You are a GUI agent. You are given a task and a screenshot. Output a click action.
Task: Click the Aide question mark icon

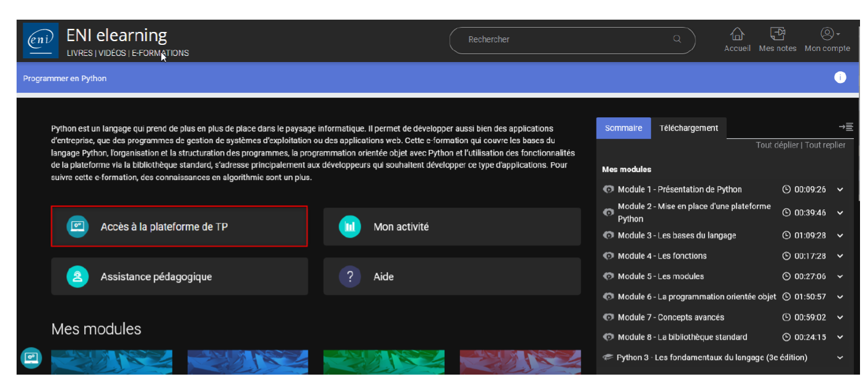coord(350,276)
